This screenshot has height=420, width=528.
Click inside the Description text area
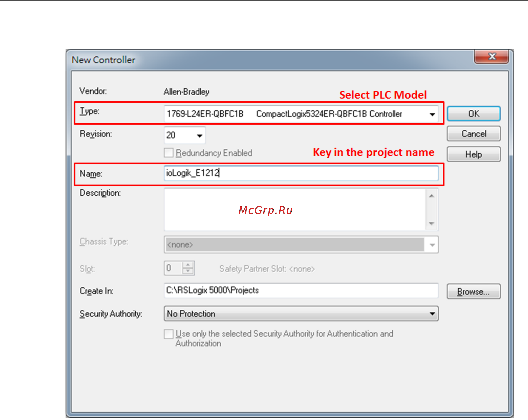pos(295,209)
